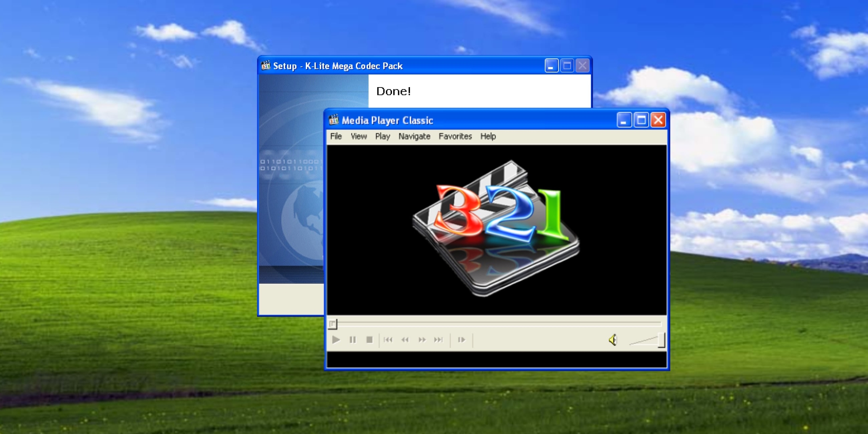This screenshot has height=434, width=868.
Task: Open the Help menu
Action: (x=488, y=136)
